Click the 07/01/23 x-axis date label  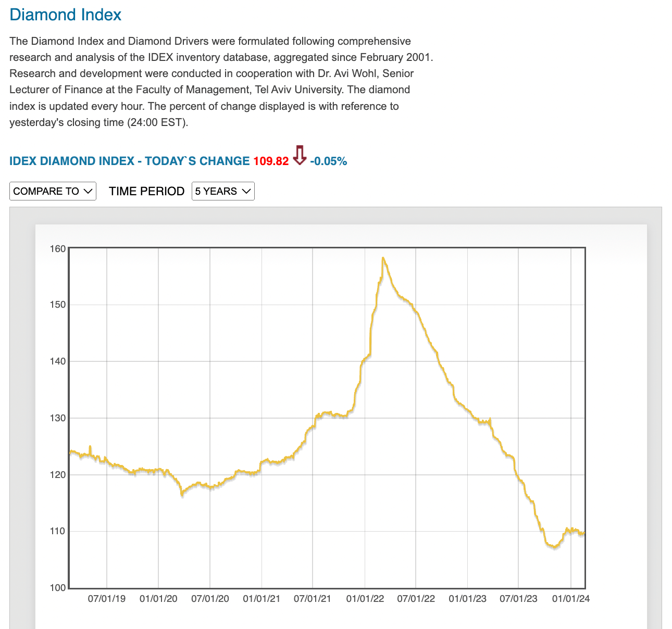pos(518,599)
